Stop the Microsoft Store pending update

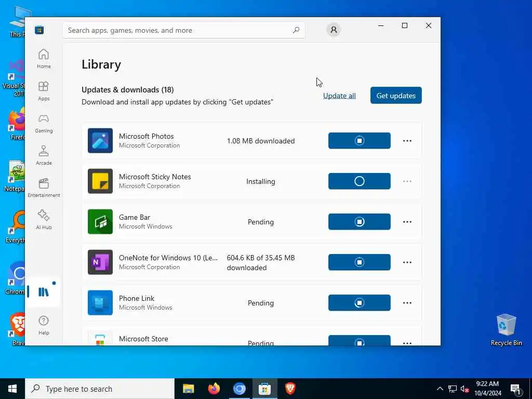coord(360,340)
